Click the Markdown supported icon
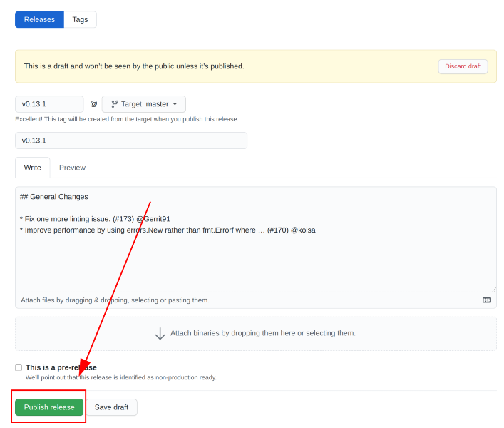 [x=487, y=300]
